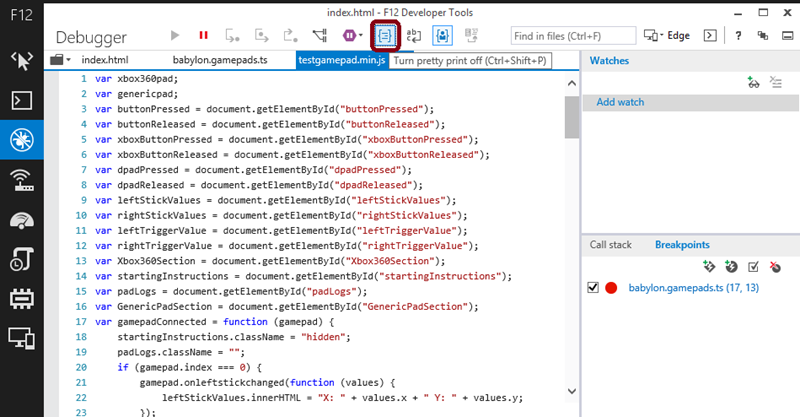Uncheck the babylon.gamepads.ts breakpoint checkbox
800x417 pixels.
pyautogui.click(x=593, y=288)
